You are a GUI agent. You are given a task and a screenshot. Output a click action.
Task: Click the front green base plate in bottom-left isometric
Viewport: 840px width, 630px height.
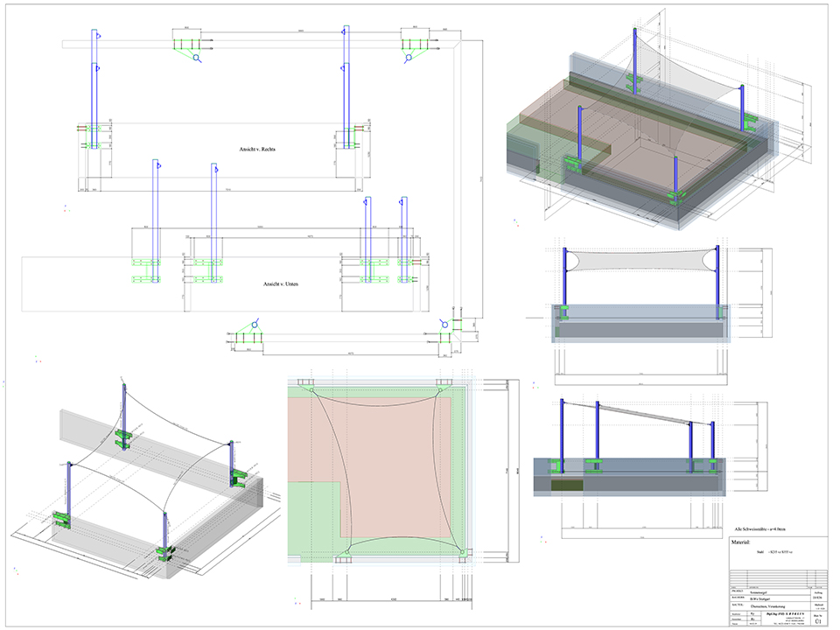(x=164, y=552)
